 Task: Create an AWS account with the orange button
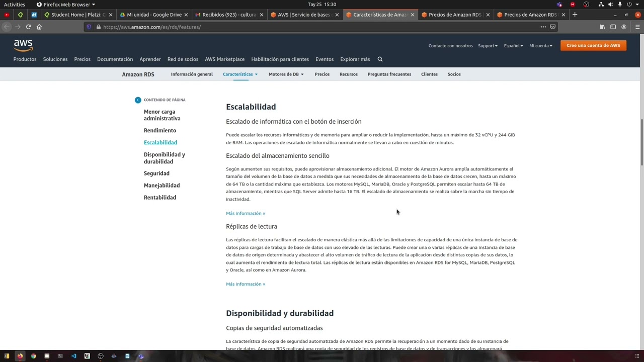pyautogui.click(x=593, y=46)
